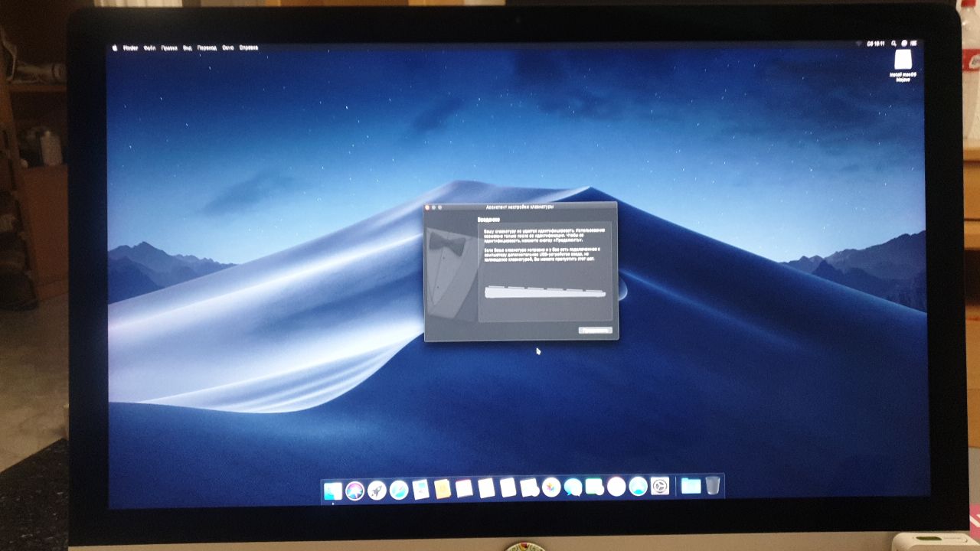Image resolution: width=980 pixels, height=551 pixels.
Task: Open the Apple menu
Action: pos(115,47)
